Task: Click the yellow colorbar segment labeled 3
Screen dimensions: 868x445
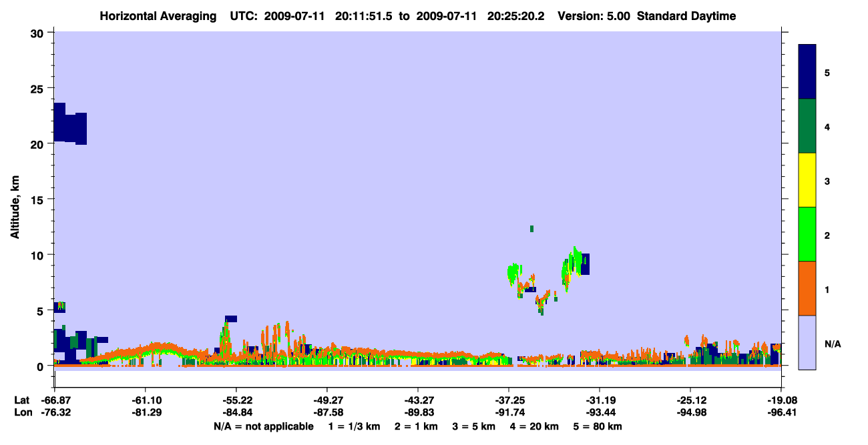Action: 807,180
